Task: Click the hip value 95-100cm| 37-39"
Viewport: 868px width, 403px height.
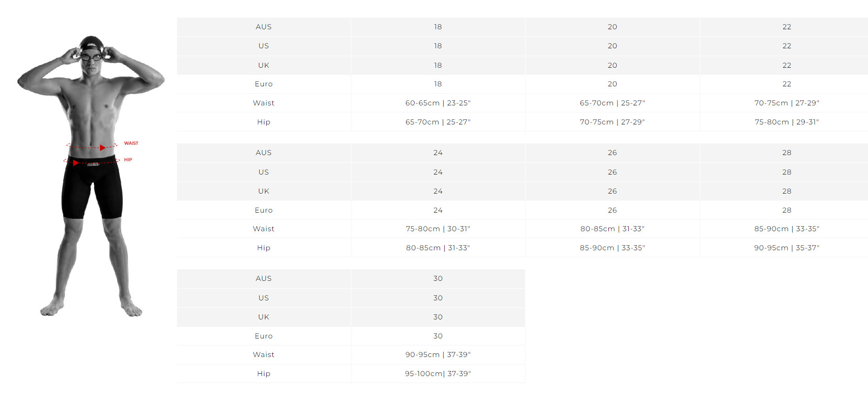Action: (x=438, y=374)
